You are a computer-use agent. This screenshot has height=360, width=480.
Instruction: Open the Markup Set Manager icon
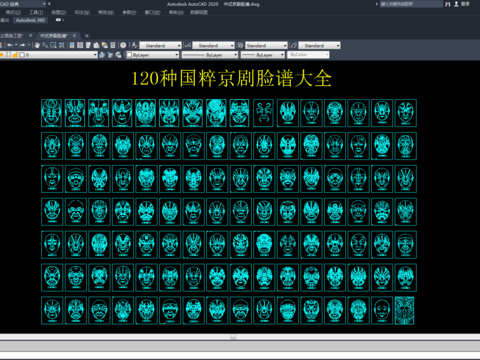point(105,45)
